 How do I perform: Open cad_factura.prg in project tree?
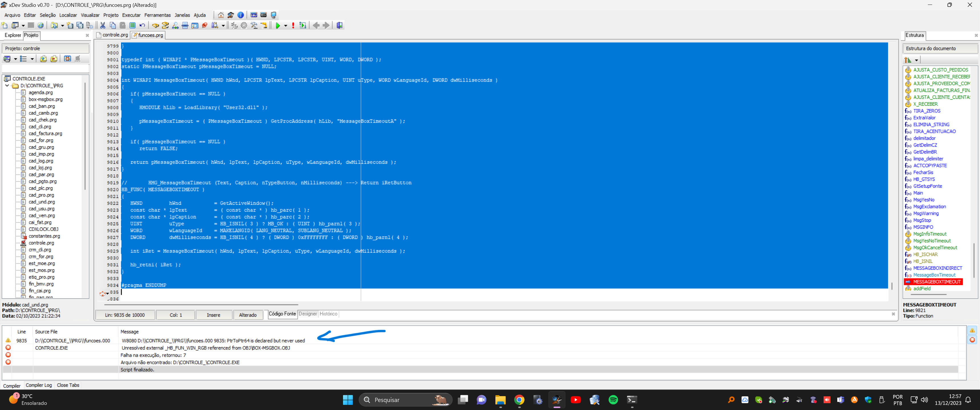tap(45, 134)
